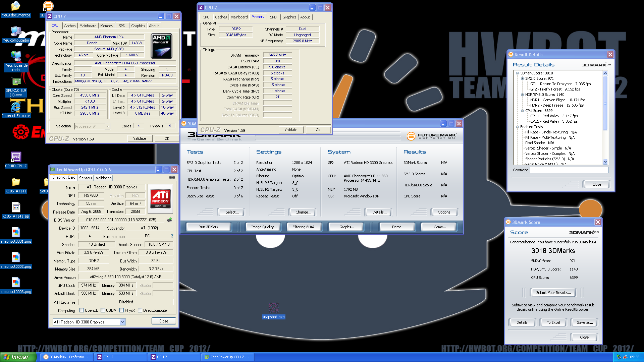Toggle the OpenCL checkbox in GPU-Z
644x362 pixels.
pyautogui.click(x=82, y=310)
